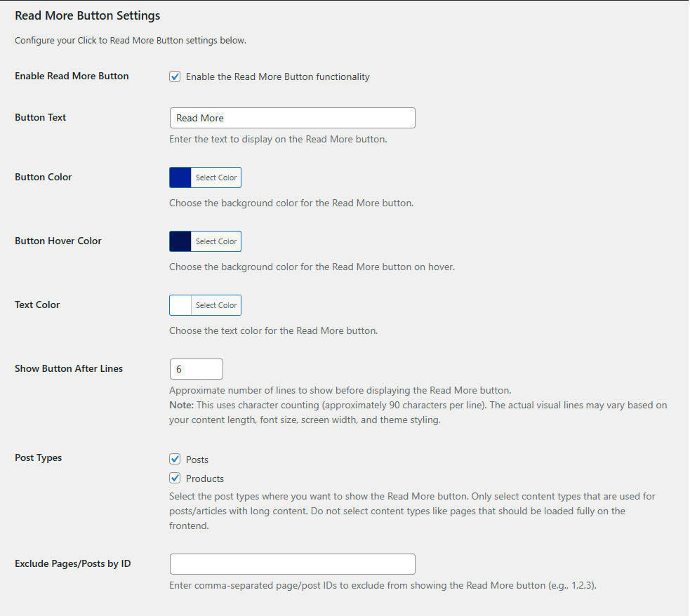Image resolution: width=690 pixels, height=616 pixels.
Task: Click the Exclude Pages/Posts by ID field
Action: click(292, 563)
